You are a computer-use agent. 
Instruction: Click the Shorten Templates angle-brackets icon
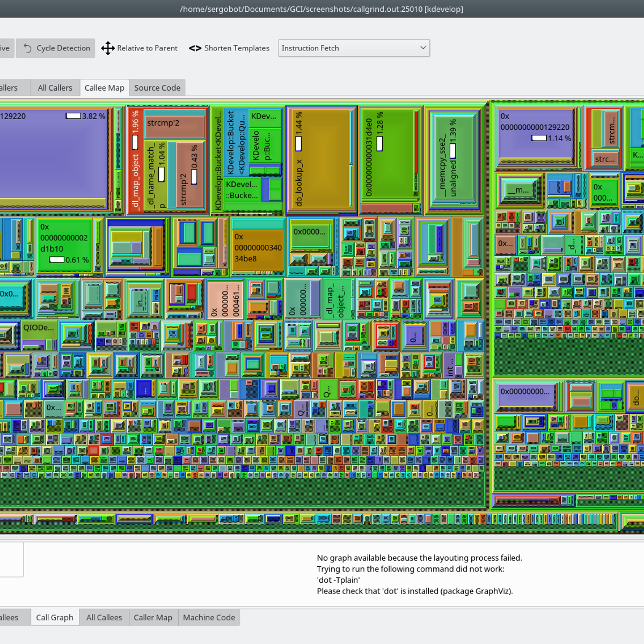(195, 48)
